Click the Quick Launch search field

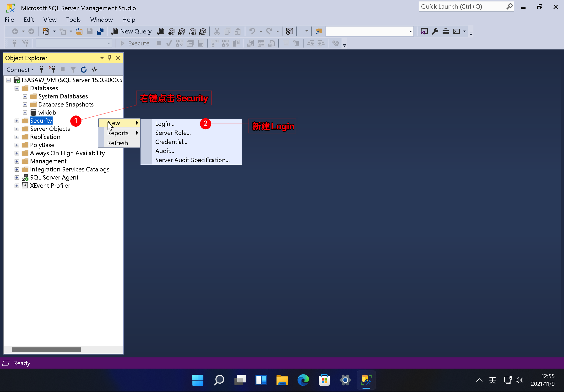pyautogui.click(x=462, y=7)
